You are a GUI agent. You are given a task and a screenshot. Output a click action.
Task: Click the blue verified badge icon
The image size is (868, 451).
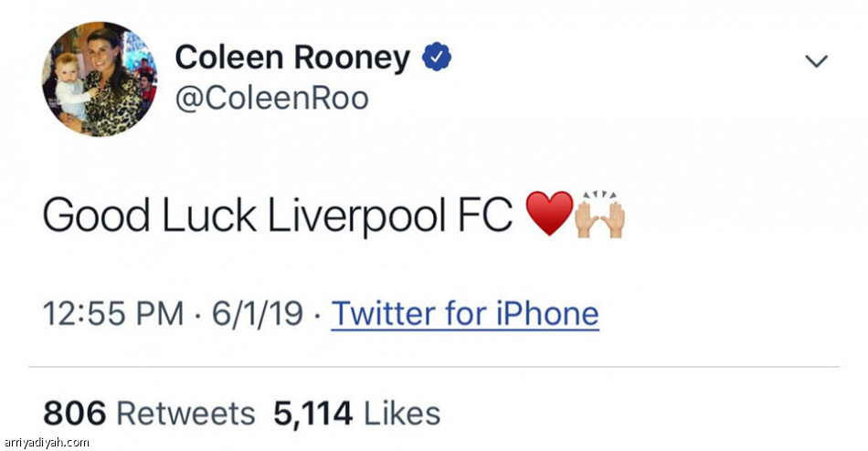[437, 57]
